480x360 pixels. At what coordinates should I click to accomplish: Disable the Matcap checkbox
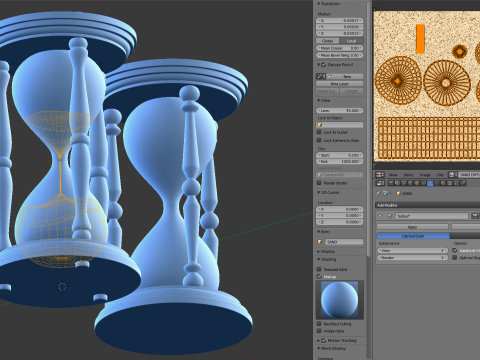(319, 276)
